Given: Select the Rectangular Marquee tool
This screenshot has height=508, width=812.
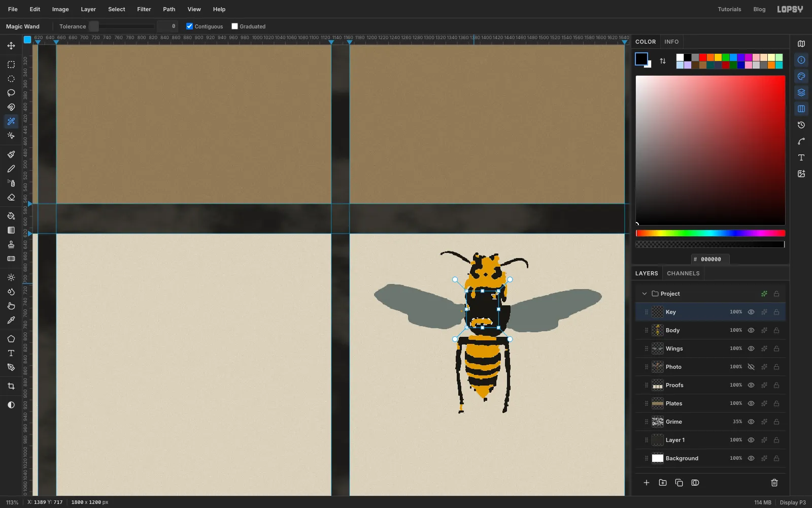Looking at the screenshot, I should point(11,65).
